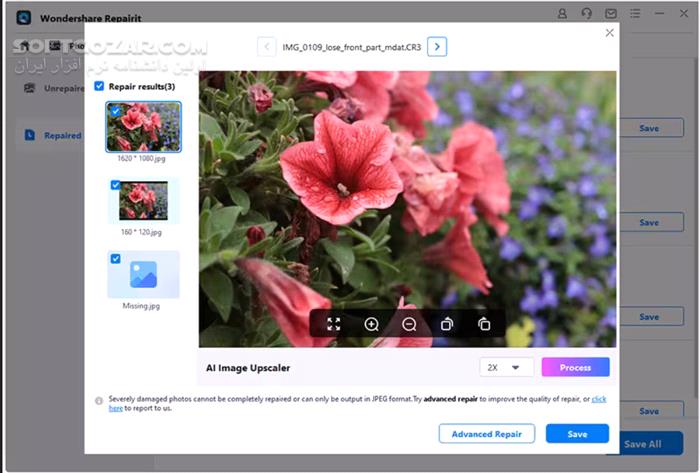Click the Wondershare Repairit app logo
700x473 pixels.
tap(24, 18)
